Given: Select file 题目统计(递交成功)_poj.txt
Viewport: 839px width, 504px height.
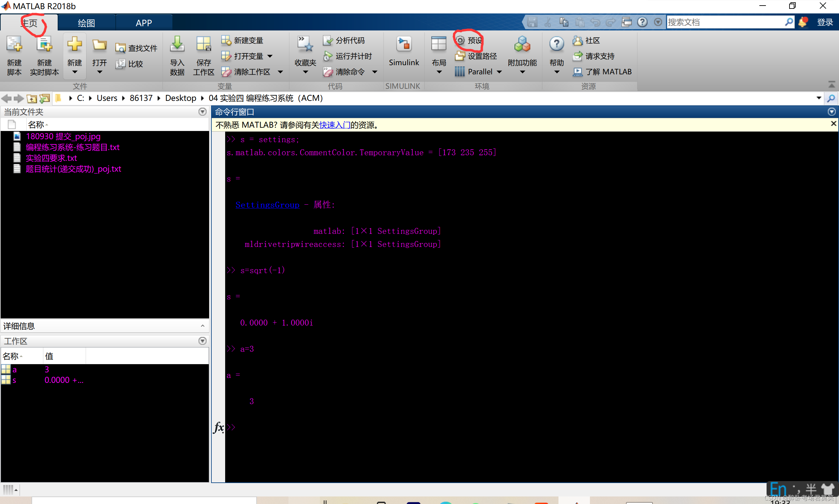Looking at the screenshot, I should click(73, 169).
